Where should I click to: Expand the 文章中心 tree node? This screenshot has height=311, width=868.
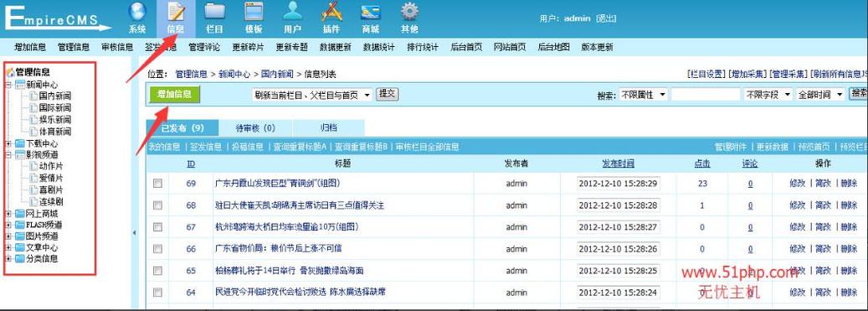(8, 248)
